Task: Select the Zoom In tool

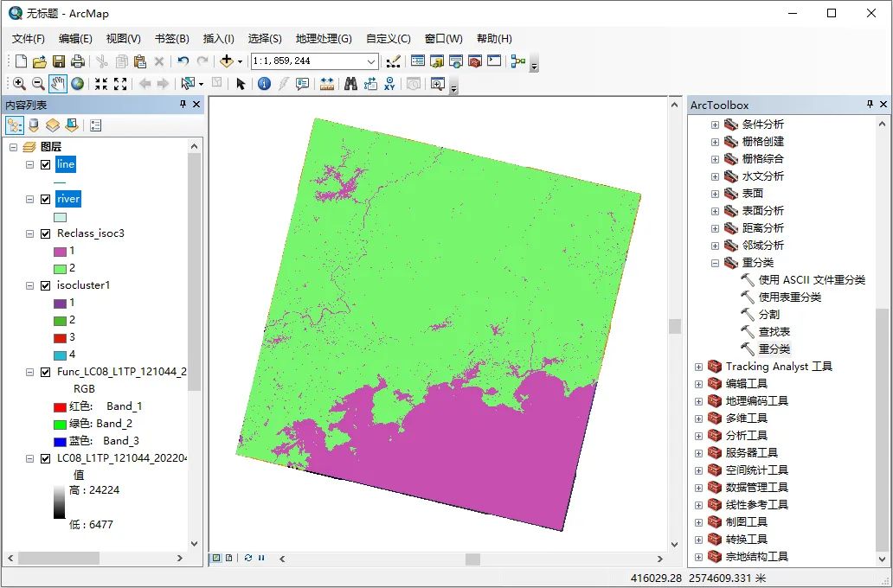Action: 19,84
